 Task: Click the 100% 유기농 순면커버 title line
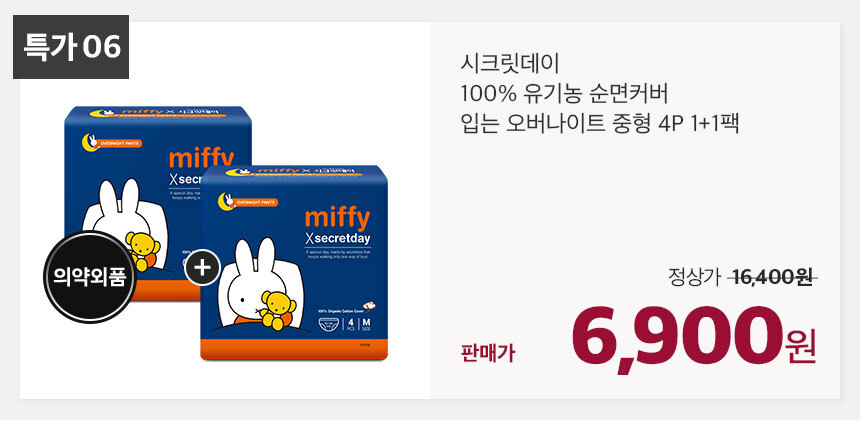pos(564,94)
